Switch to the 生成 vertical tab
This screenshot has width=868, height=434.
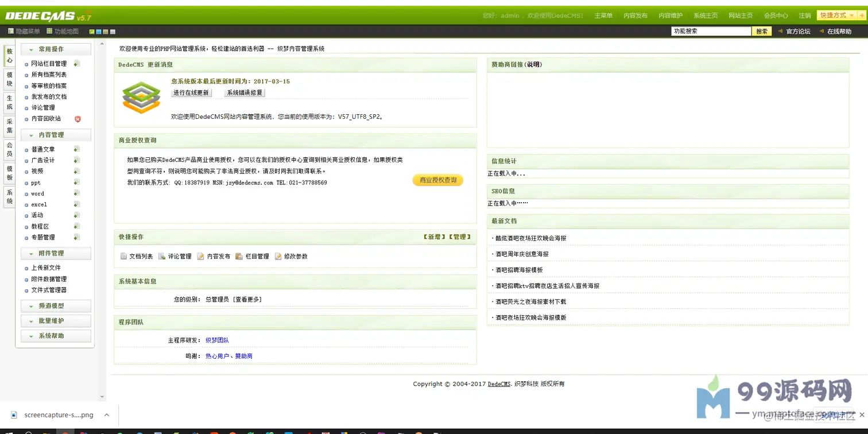(x=9, y=103)
